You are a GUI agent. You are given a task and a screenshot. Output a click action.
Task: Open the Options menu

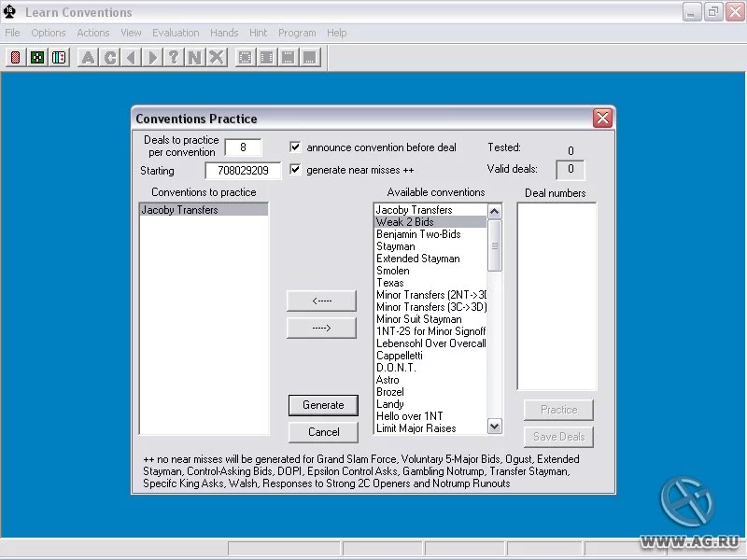49,33
